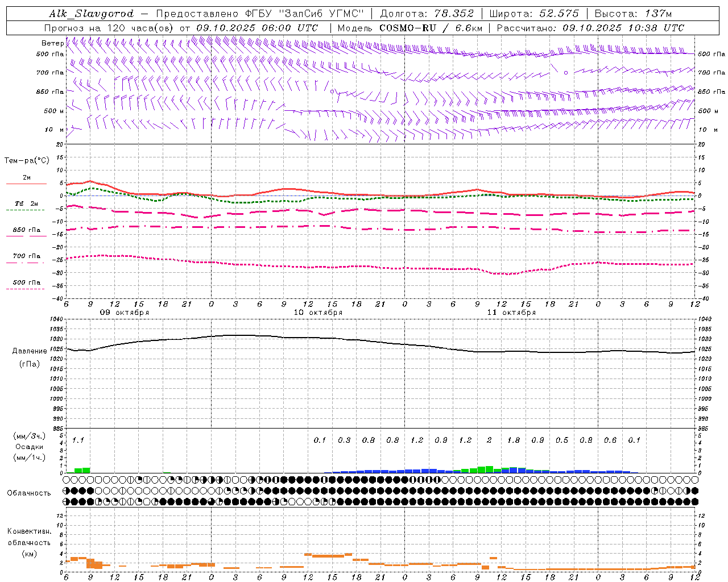Select the 'Предоставлено ФГБУ "ЗапСиб УГМС"' header text
Image resolution: width=728 pixels, height=582 pixels.
[260, 14]
